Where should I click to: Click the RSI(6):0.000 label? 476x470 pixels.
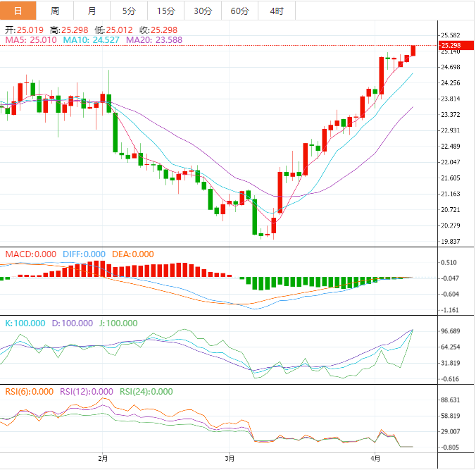pos(30,391)
